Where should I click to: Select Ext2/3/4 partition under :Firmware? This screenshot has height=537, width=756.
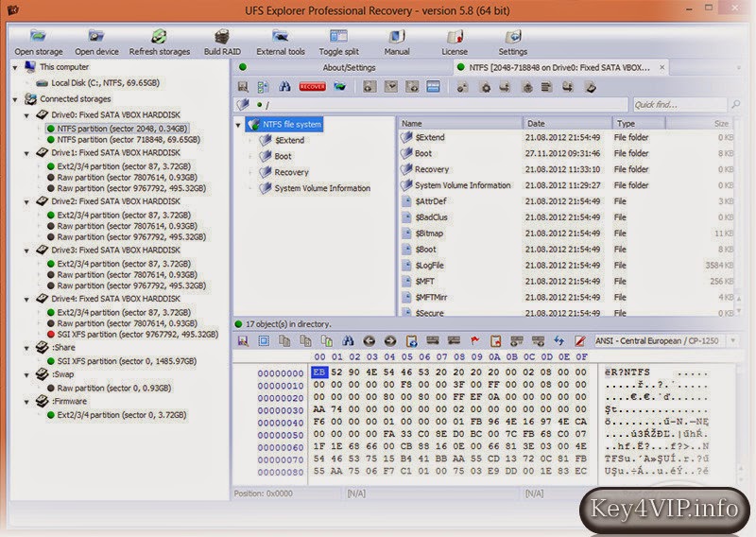tap(122, 415)
